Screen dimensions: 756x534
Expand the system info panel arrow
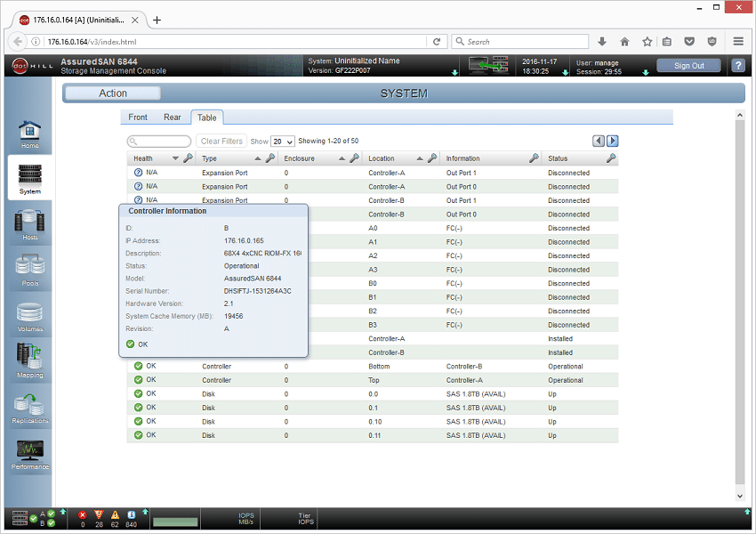tap(454, 72)
